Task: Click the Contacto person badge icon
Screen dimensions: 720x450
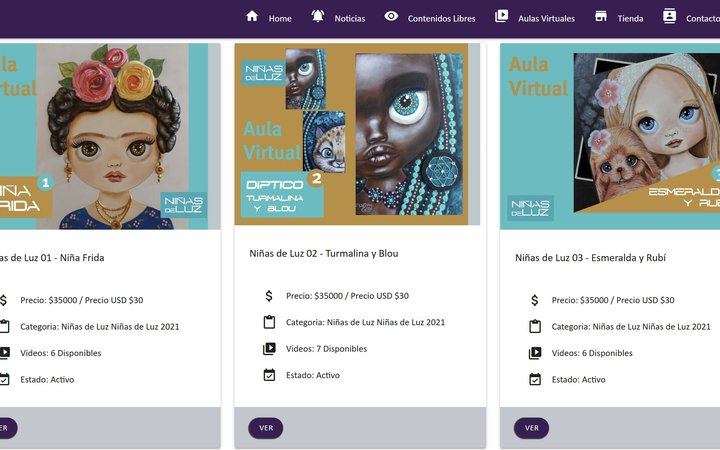Action: tap(669, 16)
